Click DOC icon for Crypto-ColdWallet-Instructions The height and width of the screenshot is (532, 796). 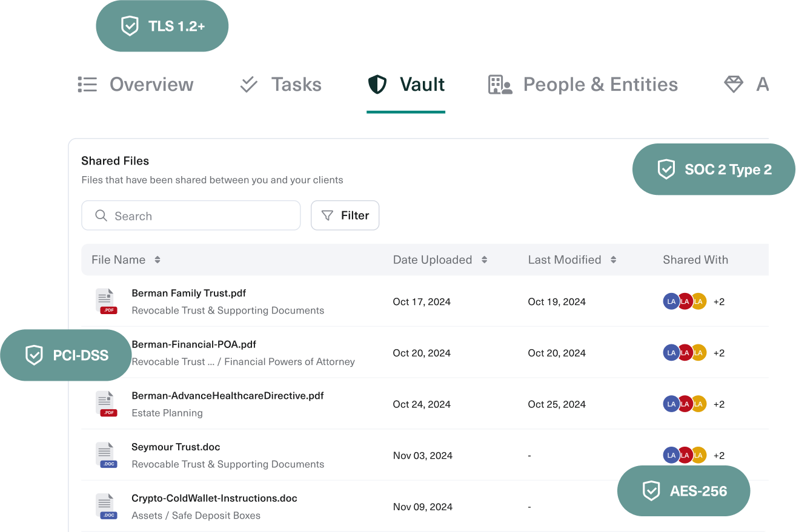pos(106,507)
